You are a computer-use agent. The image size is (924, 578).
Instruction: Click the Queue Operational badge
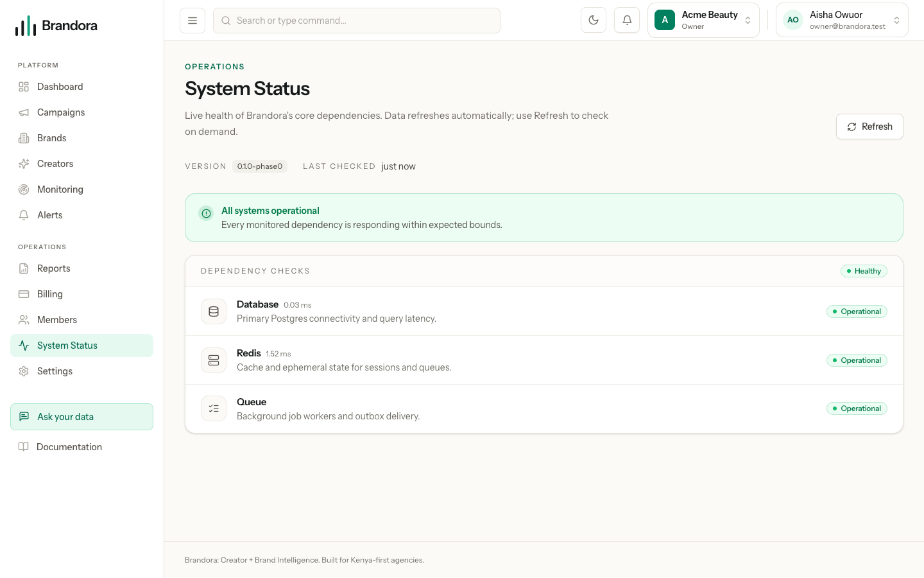pyautogui.click(x=857, y=408)
